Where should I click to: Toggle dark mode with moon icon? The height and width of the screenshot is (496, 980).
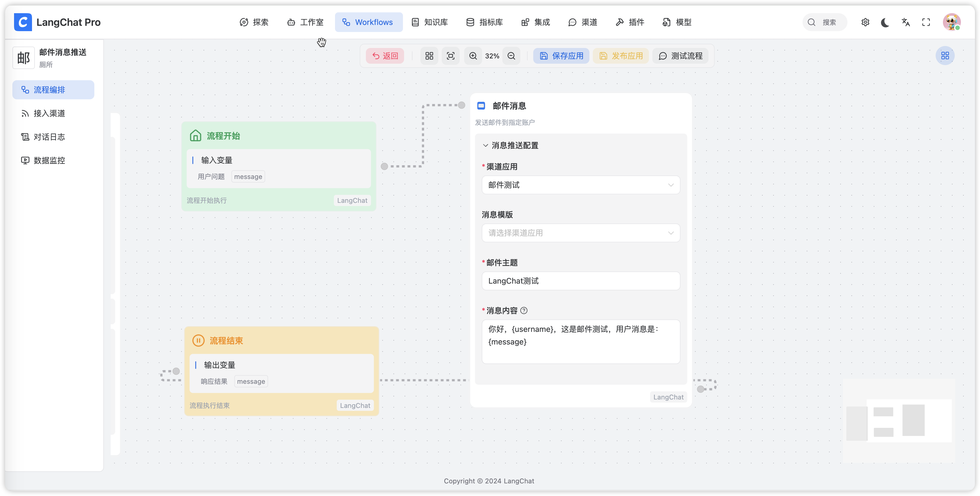click(885, 22)
